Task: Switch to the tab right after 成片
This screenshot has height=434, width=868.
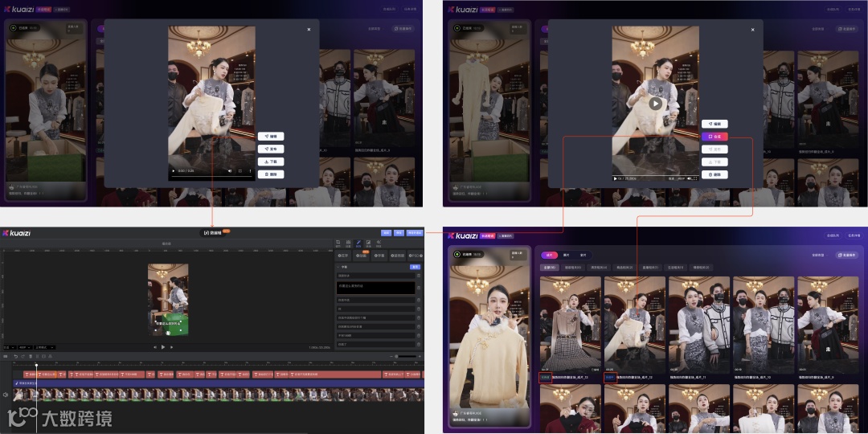Action: [x=567, y=256]
